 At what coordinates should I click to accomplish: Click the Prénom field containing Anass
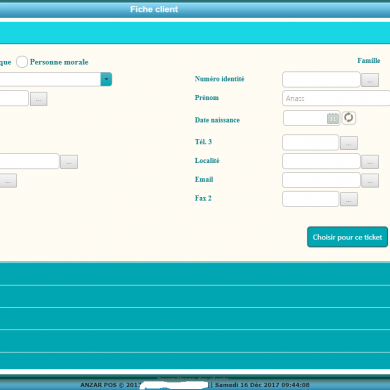pyautogui.click(x=336, y=98)
